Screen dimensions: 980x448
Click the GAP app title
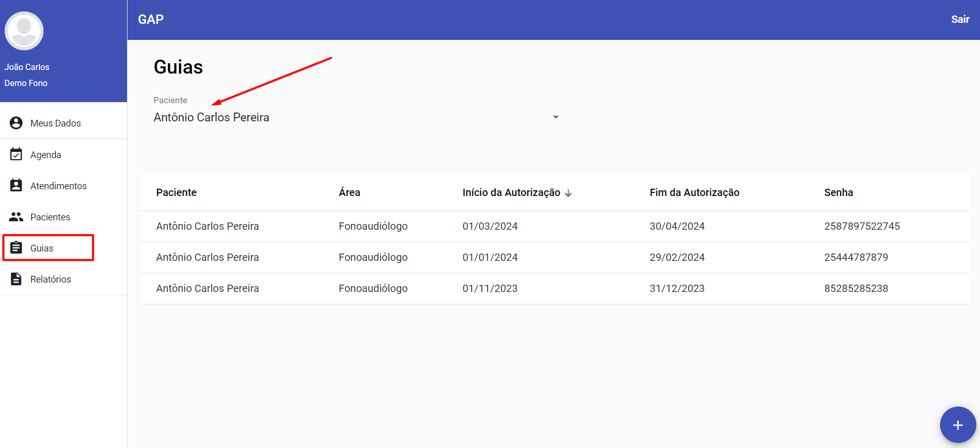pyautogui.click(x=151, y=19)
